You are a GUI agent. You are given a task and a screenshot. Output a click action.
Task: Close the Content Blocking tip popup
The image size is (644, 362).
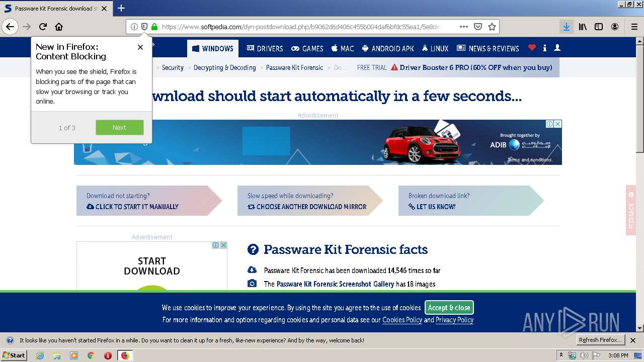pos(140,47)
